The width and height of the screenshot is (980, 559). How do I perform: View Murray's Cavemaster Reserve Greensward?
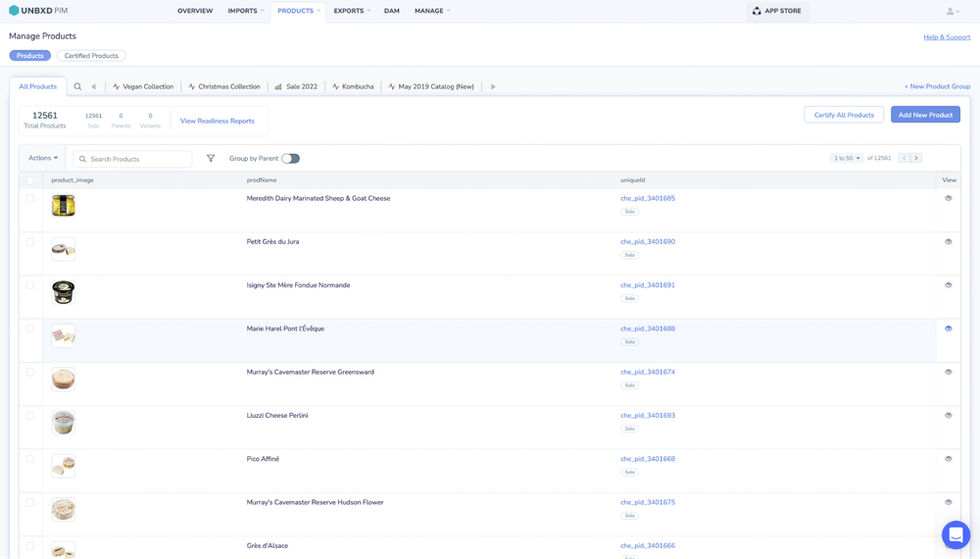pos(948,372)
